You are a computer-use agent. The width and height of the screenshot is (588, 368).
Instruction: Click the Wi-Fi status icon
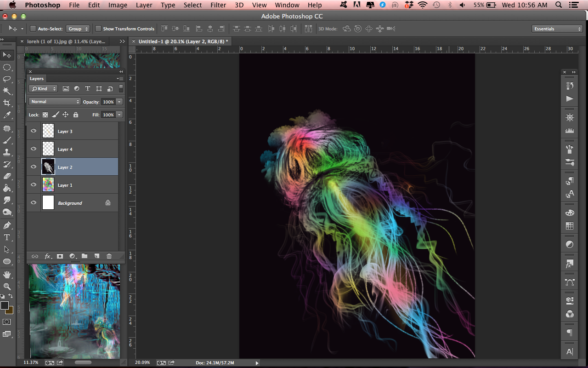pos(423,5)
